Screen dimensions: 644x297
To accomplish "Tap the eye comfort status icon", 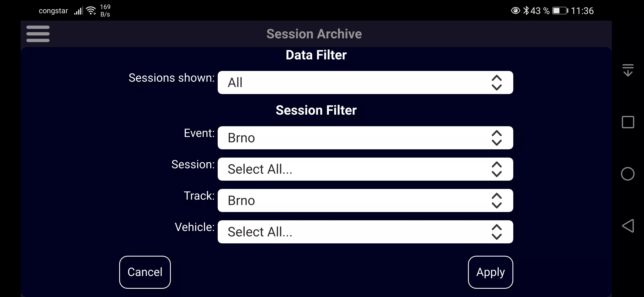I will point(515,11).
